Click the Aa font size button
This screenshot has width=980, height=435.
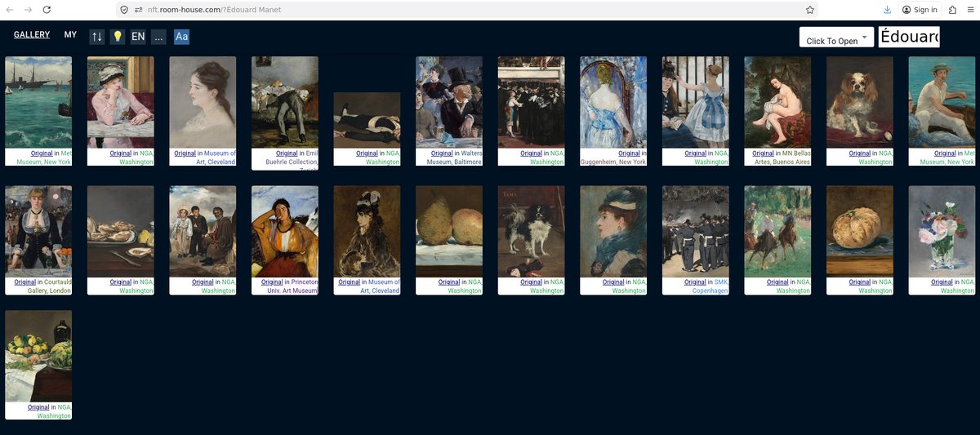coord(181,37)
